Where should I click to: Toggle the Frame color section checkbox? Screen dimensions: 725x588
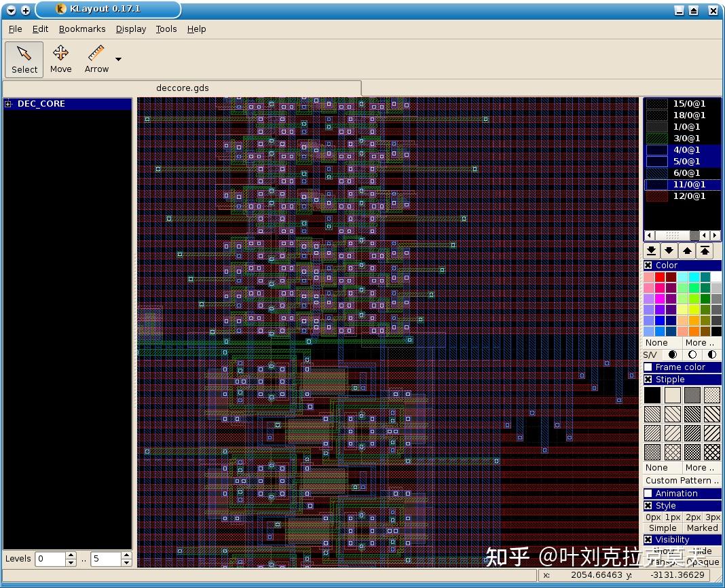pyautogui.click(x=648, y=367)
